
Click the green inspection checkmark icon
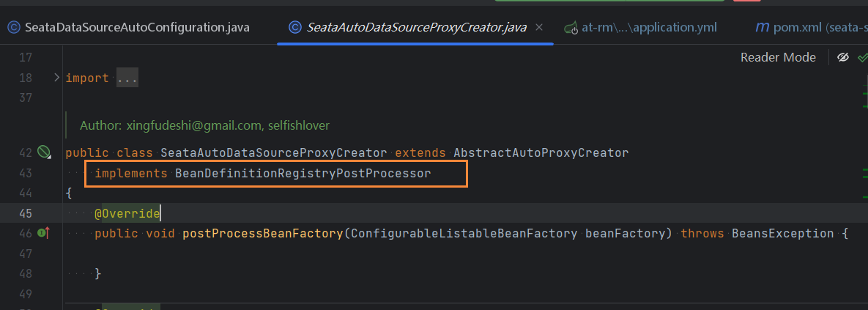pyautogui.click(x=862, y=57)
